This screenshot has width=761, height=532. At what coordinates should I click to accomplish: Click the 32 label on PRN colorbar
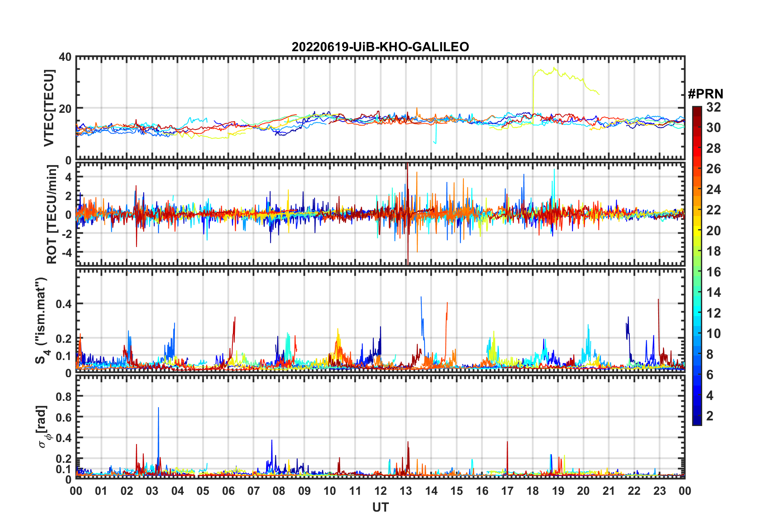coord(713,107)
